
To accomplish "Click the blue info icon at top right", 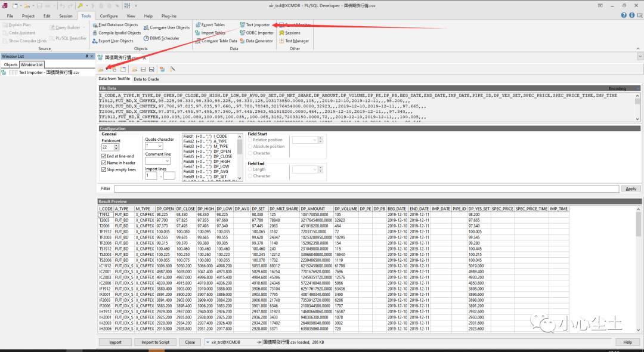I will (x=631, y=16).
